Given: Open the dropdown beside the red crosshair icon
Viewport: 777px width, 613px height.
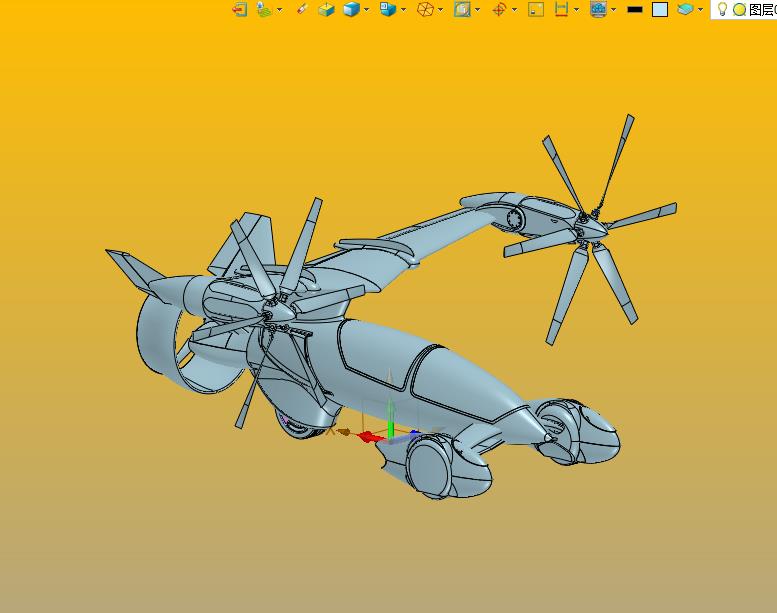Looking at the screenshot, I should pyautogui.click(x=514, y=10).
